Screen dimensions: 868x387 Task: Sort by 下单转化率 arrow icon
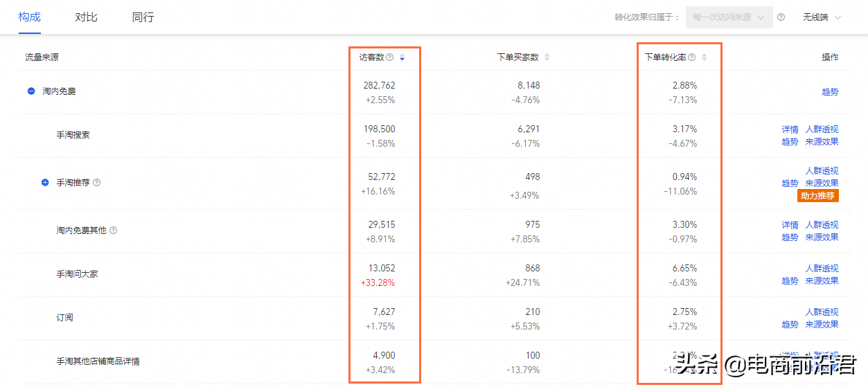point(705,57)
